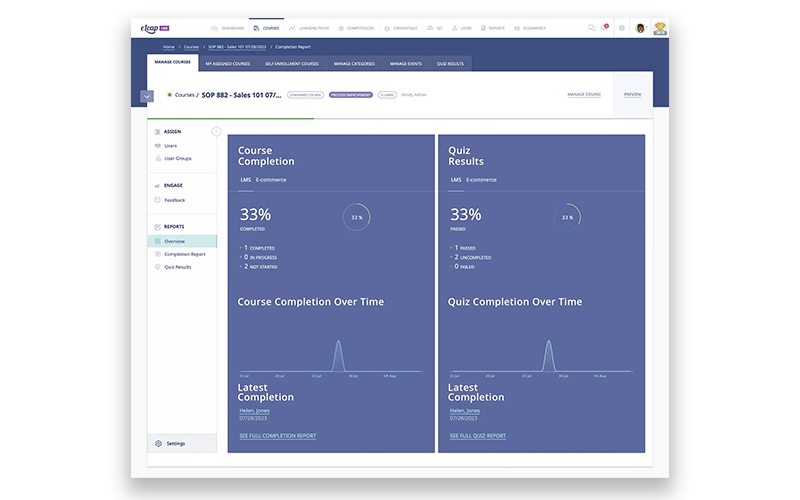Click See Full Completion Report link

pyautogui.click(x=277, y=436)
